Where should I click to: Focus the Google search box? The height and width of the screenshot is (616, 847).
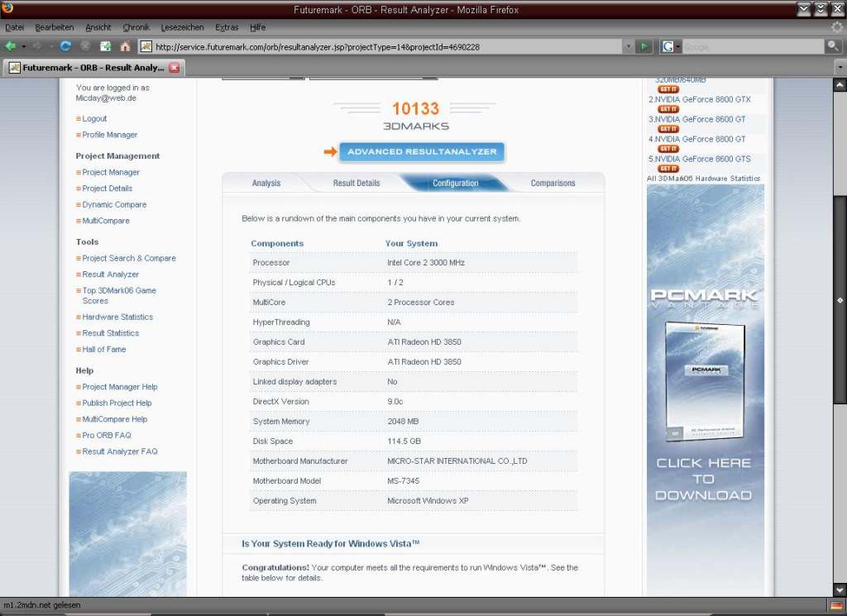click(753, 47)
